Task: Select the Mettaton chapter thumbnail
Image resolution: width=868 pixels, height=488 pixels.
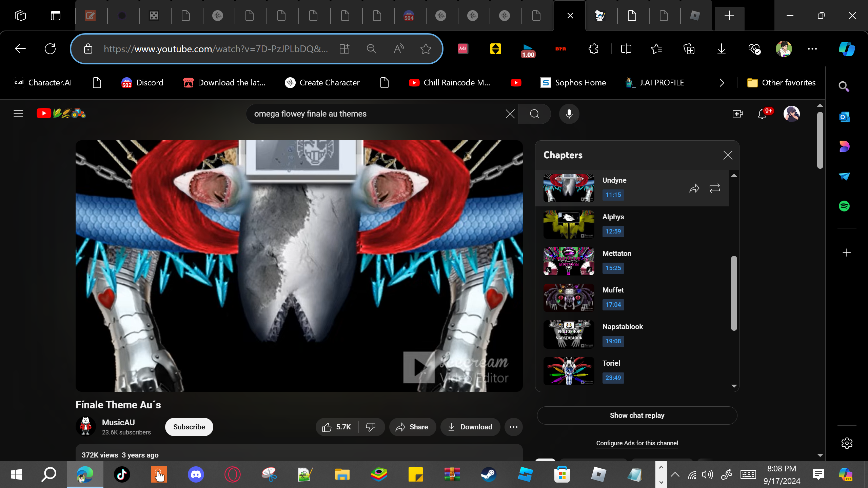Action: click(569, 261)
